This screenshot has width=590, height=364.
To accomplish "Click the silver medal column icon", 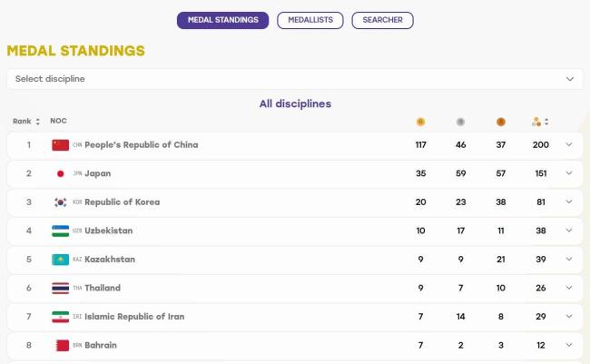I will 460,122.
